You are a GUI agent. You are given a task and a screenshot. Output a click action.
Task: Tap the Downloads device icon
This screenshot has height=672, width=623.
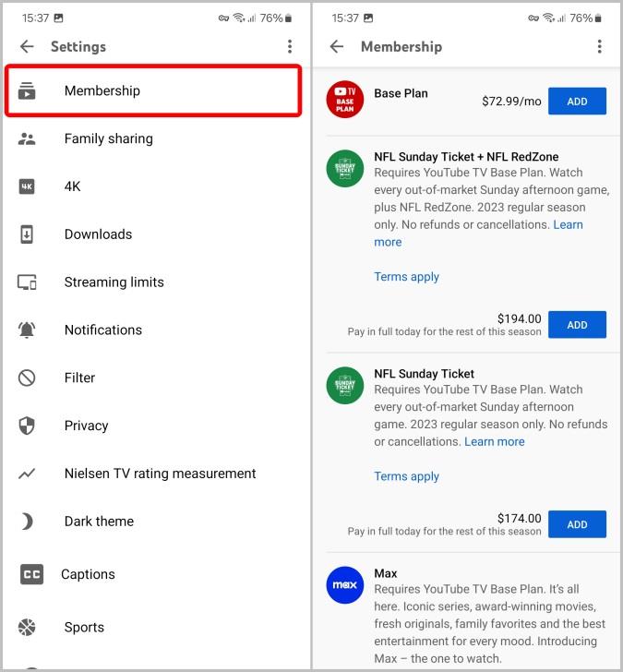(27, 234)
